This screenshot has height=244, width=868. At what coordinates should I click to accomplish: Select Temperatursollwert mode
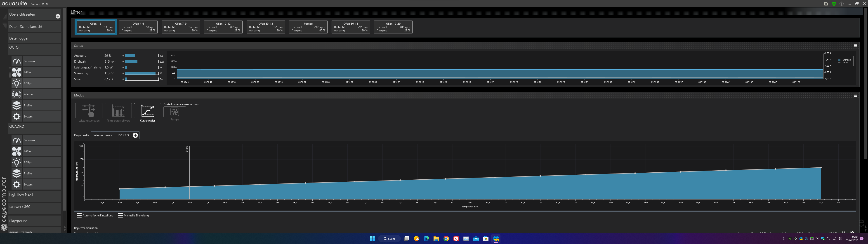point(118,111)
